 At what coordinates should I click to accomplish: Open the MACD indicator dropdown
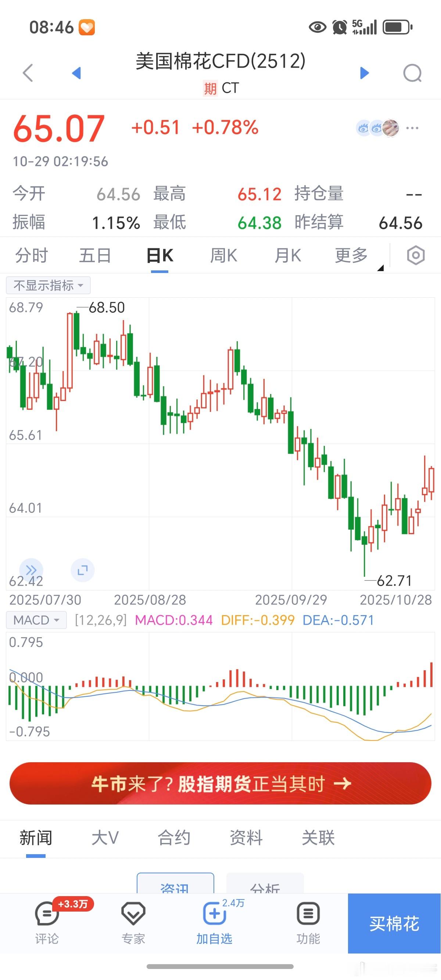(x=36, y=620)
